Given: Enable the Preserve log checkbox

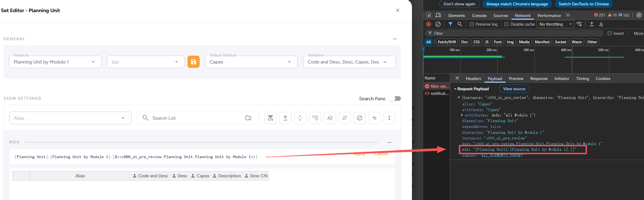Looking at the screenshot, I should (x=472, y=24).
